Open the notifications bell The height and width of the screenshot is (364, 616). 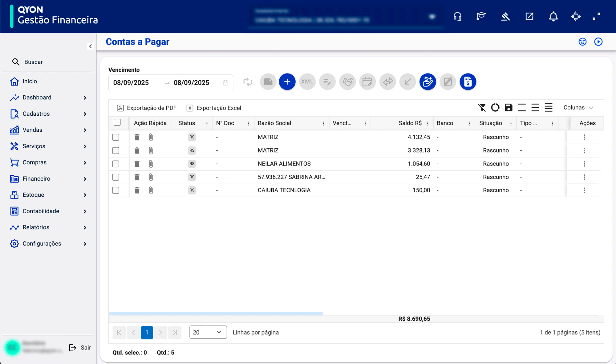coord(553,16)
